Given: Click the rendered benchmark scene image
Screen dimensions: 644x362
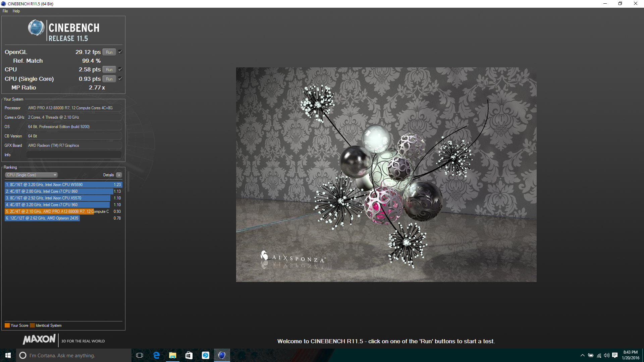Looking at the screenshot, I should 386,175.
